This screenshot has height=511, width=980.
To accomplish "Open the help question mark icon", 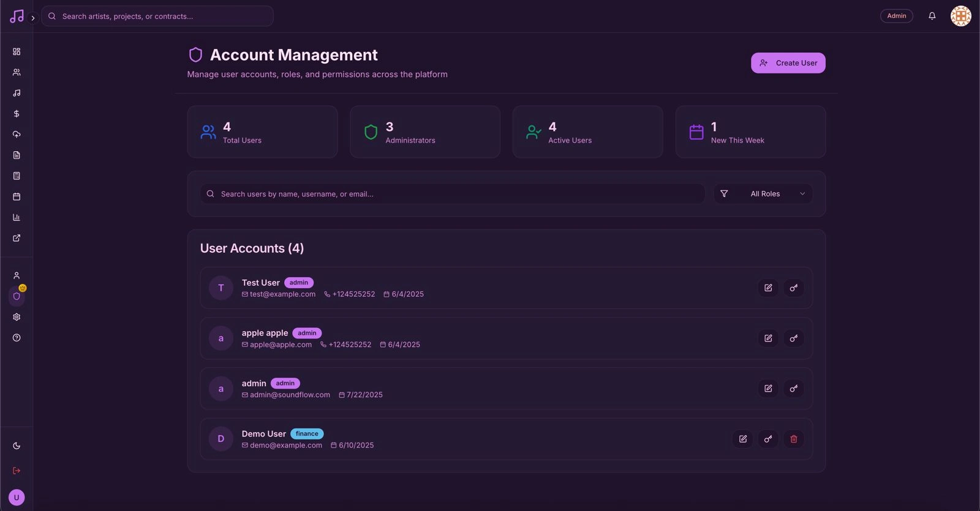I will coord(17,338).
